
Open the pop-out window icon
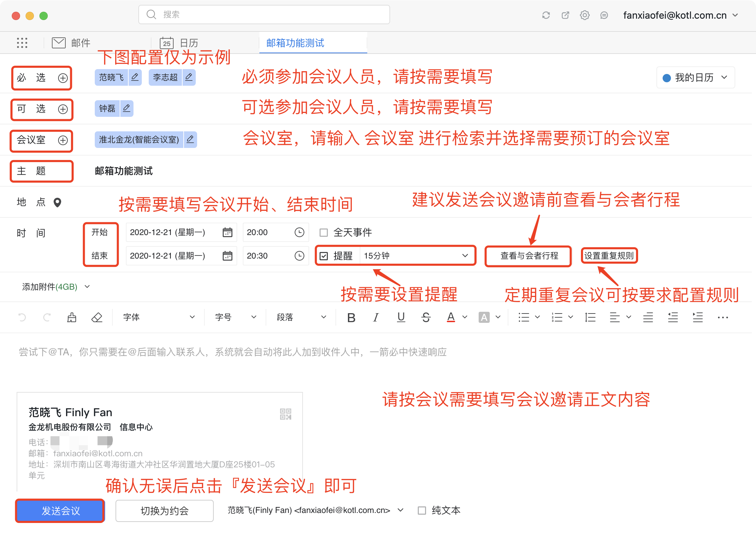[565, 15]
